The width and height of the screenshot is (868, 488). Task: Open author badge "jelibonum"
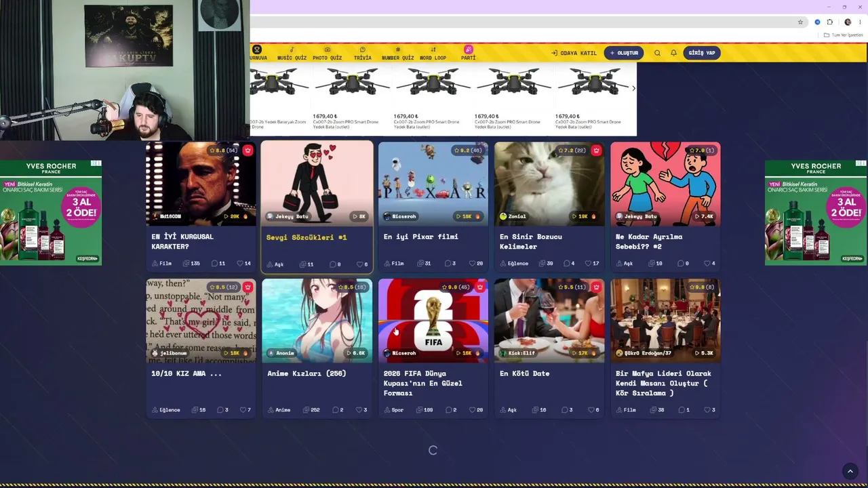pos(170,353)
